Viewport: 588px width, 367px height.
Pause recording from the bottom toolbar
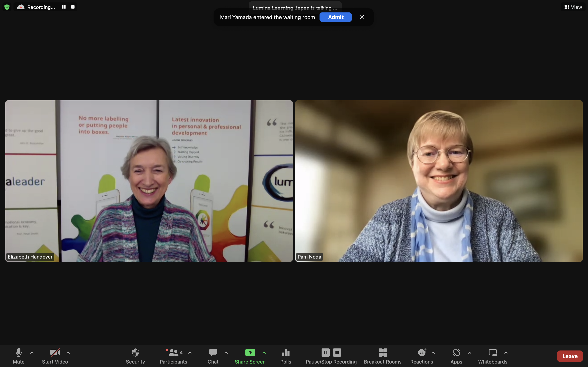point(325,353)
